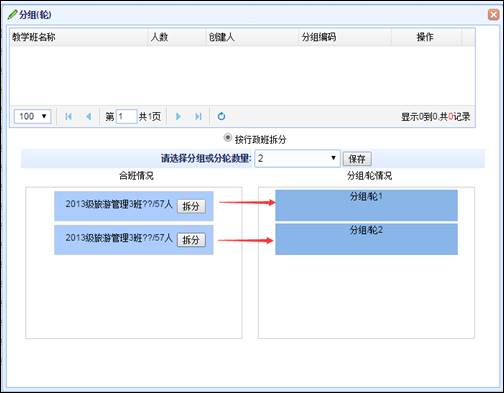Click 保存 to save grouping
The height and width of the screenshot is (393, 504).
pos(357,159)
